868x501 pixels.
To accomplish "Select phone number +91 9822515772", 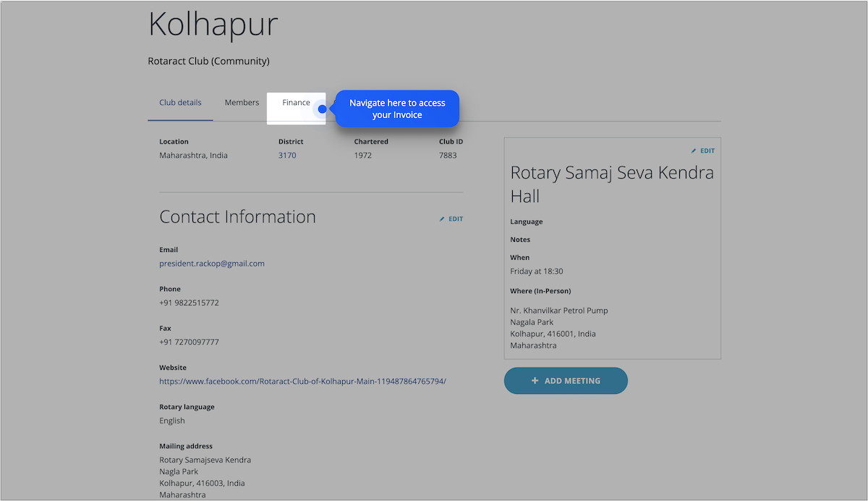I will pos(189,303).
